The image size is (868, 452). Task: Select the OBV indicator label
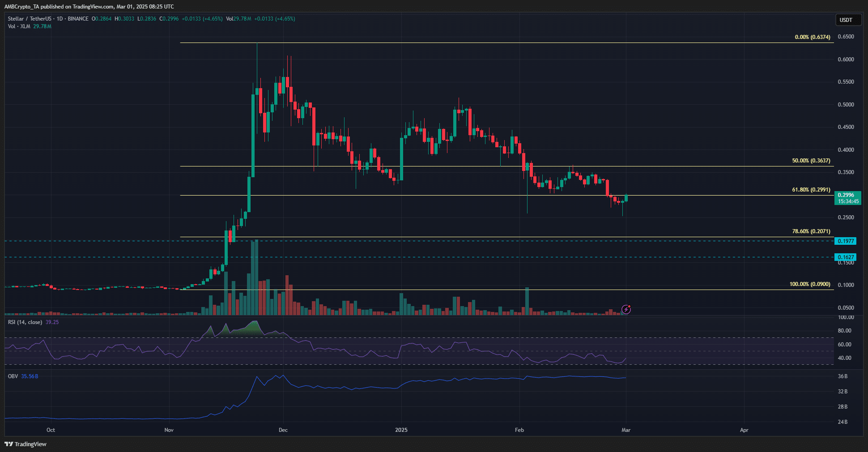[x=13, y=376]
